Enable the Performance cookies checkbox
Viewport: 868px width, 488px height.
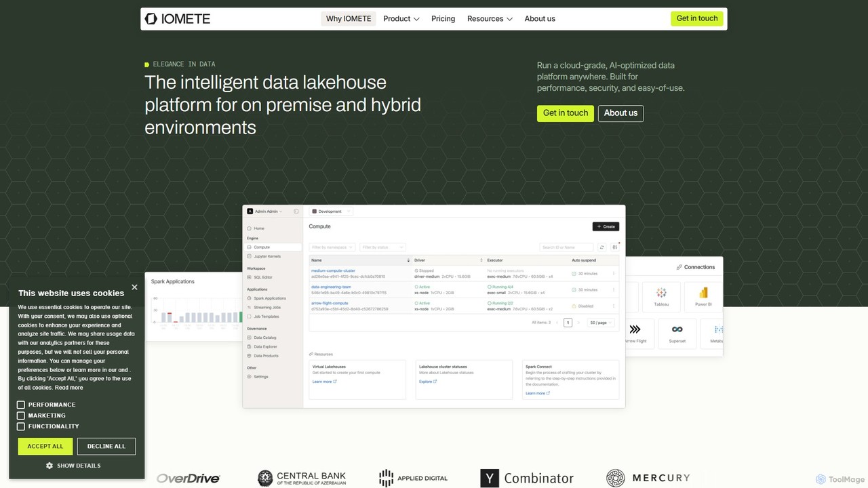click(21, 405)
